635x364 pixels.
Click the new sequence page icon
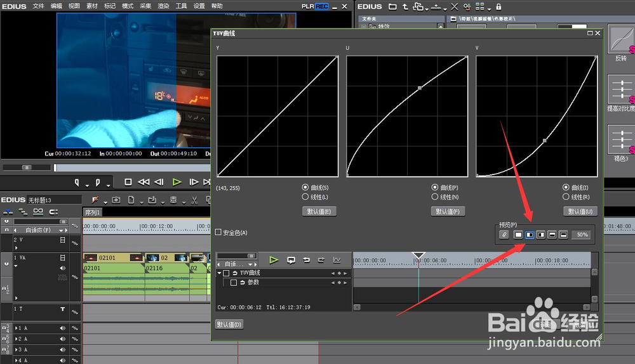click(131, 200)
